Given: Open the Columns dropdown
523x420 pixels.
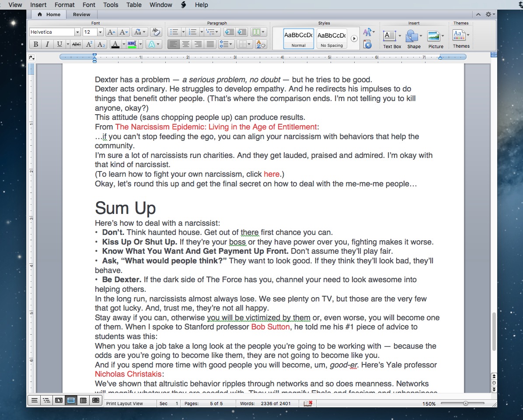Looking at the screenshot, I should pyautogui.click(x=259, y=32).
